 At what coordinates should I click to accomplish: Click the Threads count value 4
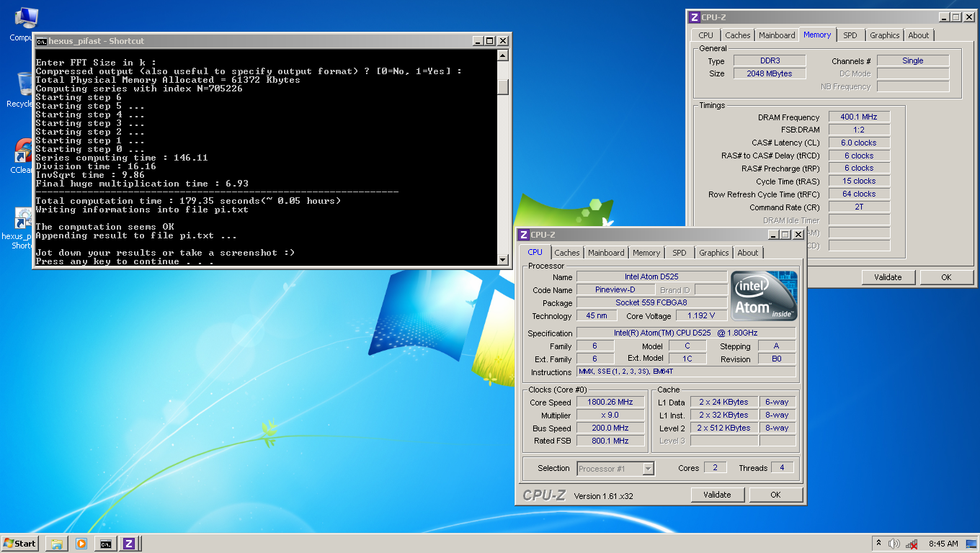[x=781, y=468]
